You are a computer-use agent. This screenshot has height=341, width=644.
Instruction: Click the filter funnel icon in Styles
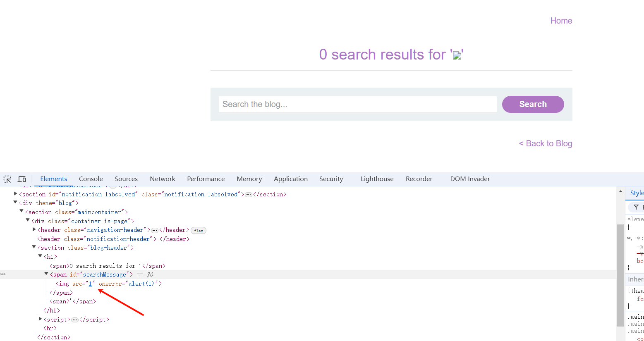(x=636, y=207)
